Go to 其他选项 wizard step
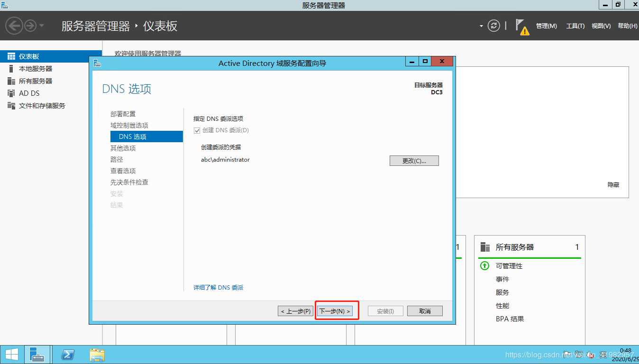The image size is (639, 364). 123,148
